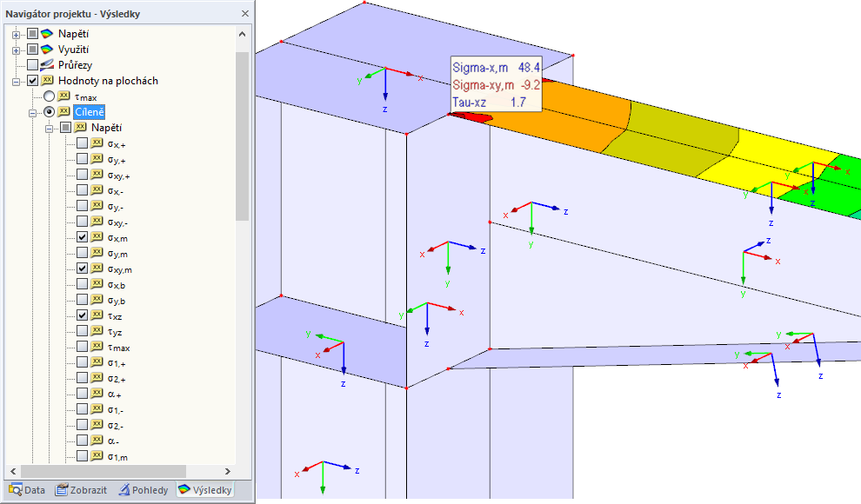Collapse the Napětí node under Cíleně
The image size is (861, 504).
(49, 129)
